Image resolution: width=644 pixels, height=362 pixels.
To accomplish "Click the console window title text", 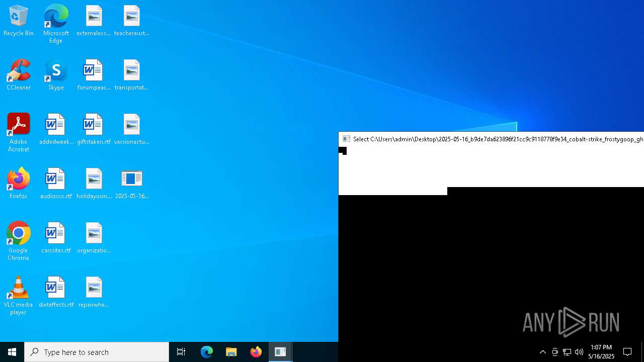I will [x=498, y=139].
